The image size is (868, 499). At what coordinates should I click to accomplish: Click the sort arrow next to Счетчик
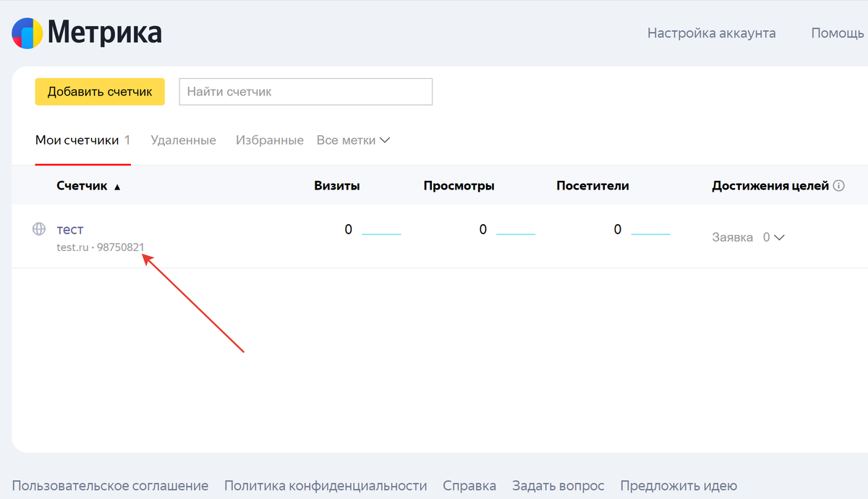[117, 187]
